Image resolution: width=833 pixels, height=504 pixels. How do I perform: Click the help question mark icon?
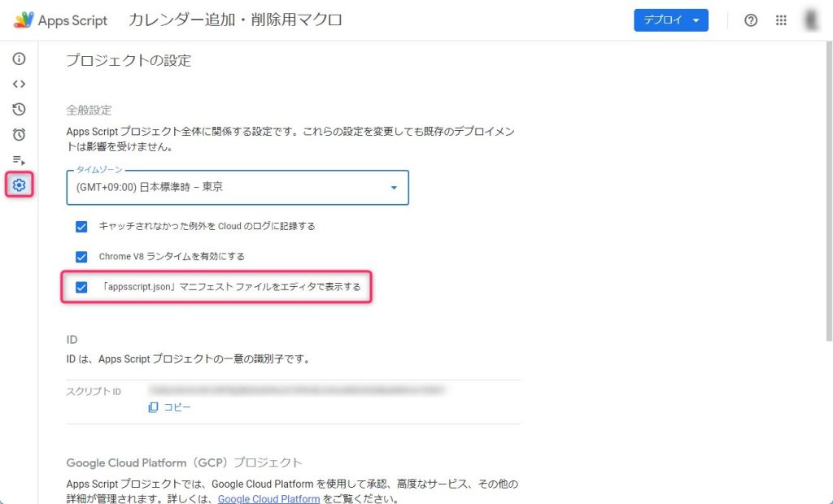click(x=751, y=20)
